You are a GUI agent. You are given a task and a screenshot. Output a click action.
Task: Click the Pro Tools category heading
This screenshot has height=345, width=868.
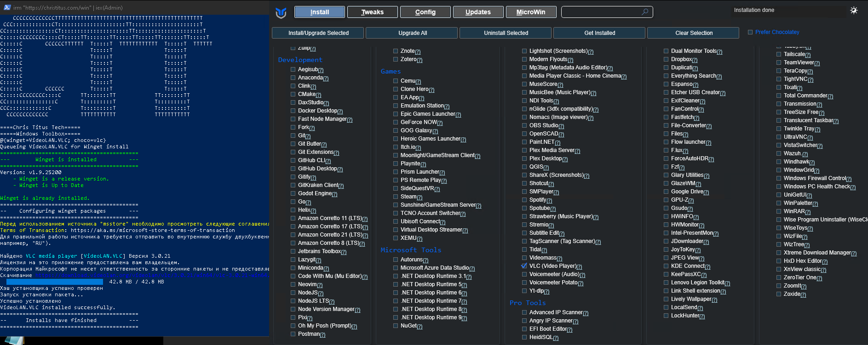coord(528,303)
